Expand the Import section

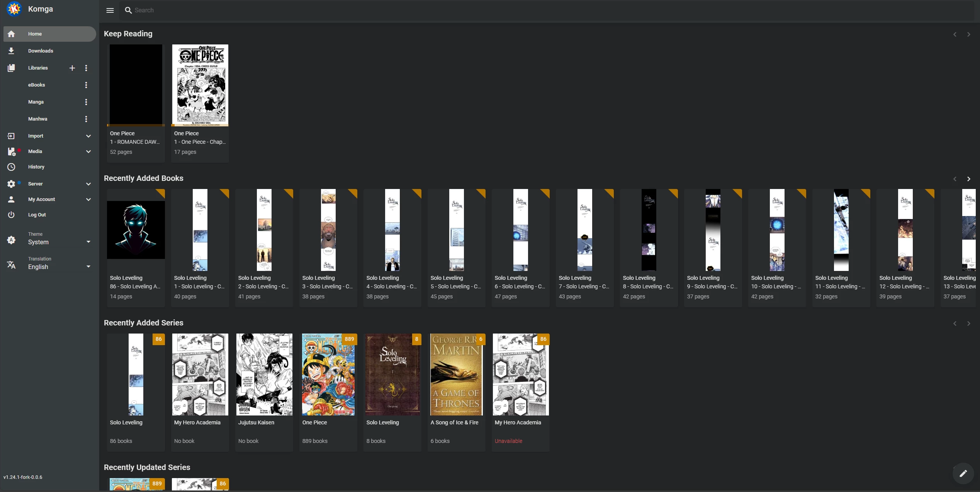pyautogui.click(x=88, y=136)
